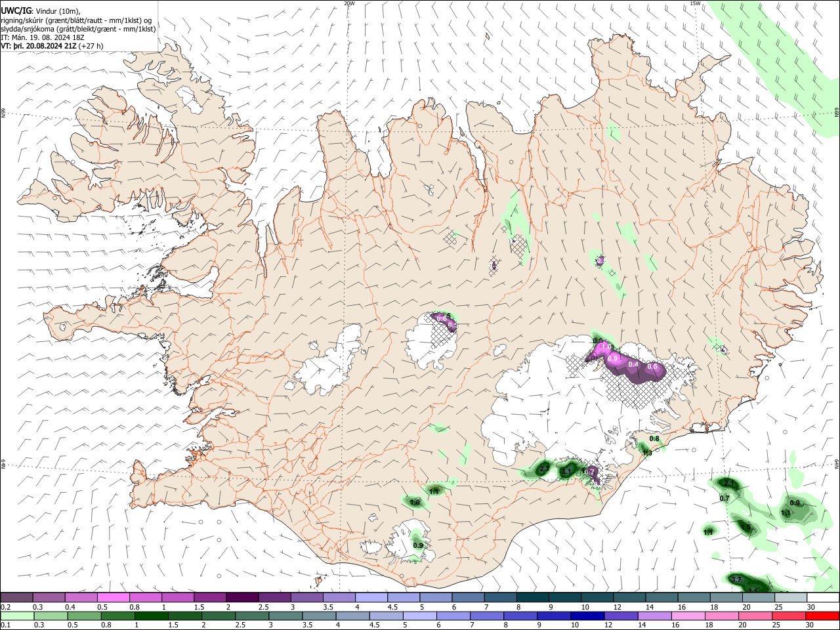Pick the crimson 25–30 swatch in lower legend row

pos(789,616)
